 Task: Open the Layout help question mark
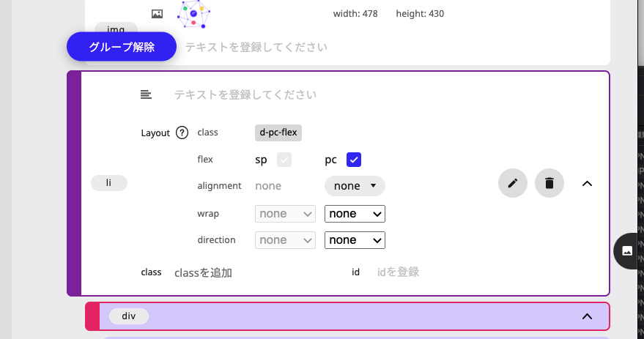tap(182, 133)
